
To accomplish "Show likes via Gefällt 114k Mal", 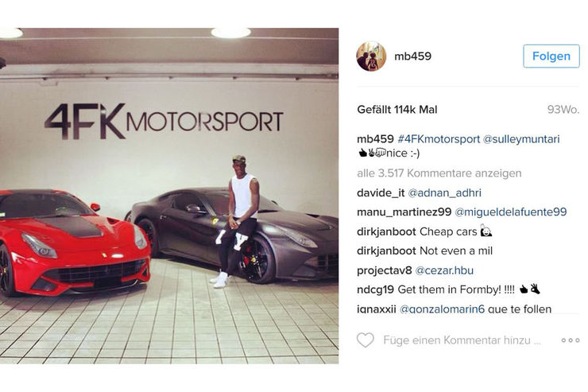I will [397, 110].
